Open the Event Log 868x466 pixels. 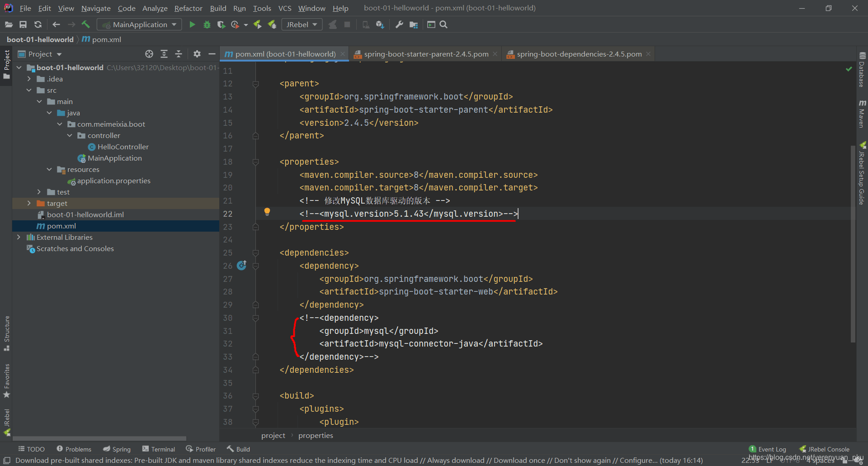pos(768,449)
